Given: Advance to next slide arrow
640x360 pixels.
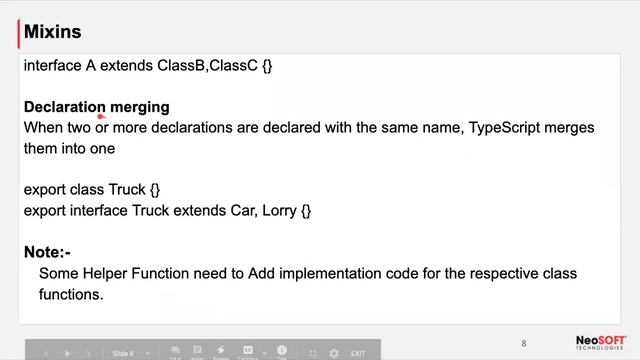Looking at the screenshot, I should pyautogui.click(x=88, y=353).
